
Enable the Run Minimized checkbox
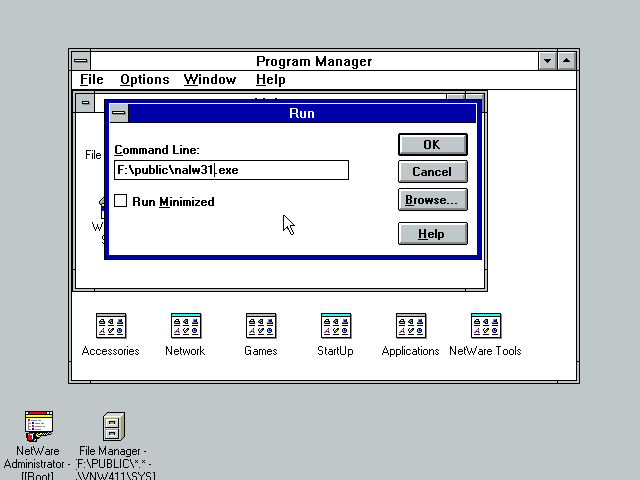120,201
